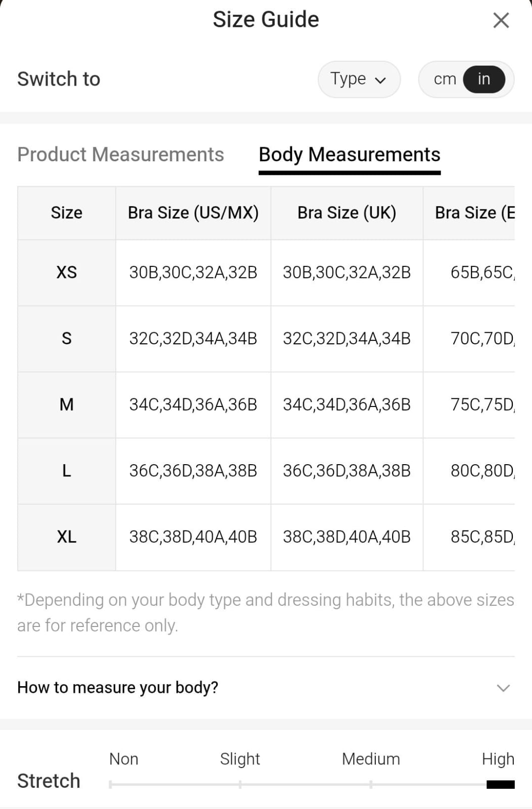
Task: Click the Non stretch level label
Action: 124,759
